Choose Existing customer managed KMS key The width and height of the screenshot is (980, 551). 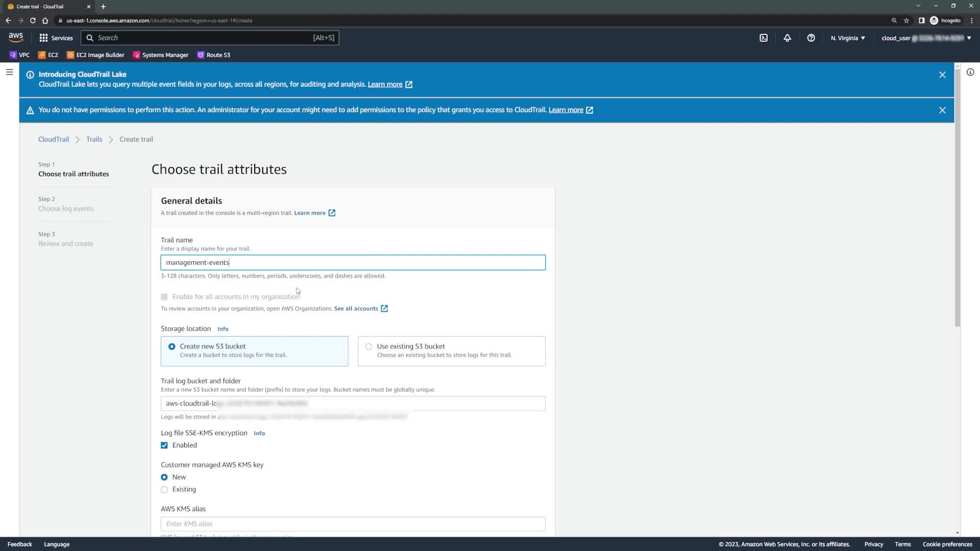pyautogui.click(x=164, y=489)
